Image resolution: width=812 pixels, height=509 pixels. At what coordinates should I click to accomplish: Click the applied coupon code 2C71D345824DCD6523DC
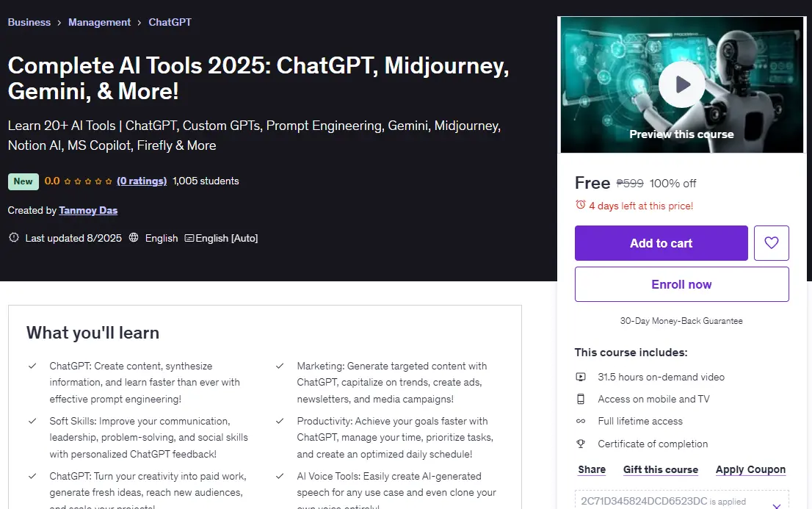(644, 501)
